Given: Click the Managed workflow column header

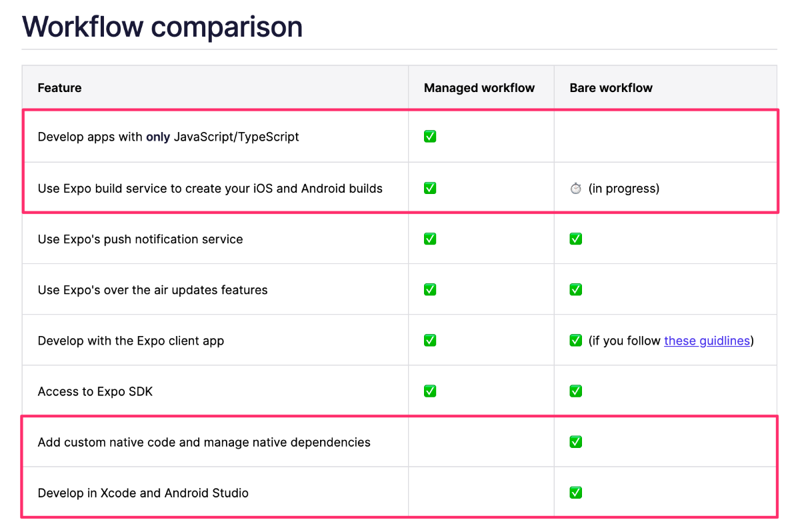Looking at the screenshot, I should point(479,87).
